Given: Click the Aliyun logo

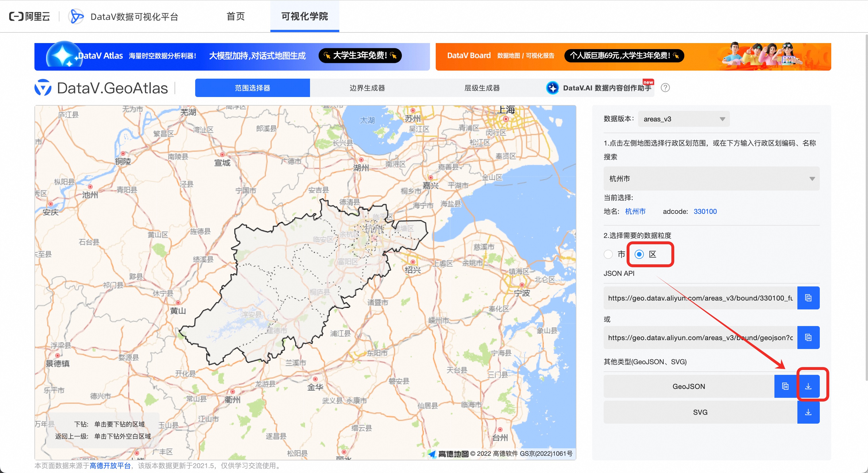Looking at the screenshot, I should point(30,16).
